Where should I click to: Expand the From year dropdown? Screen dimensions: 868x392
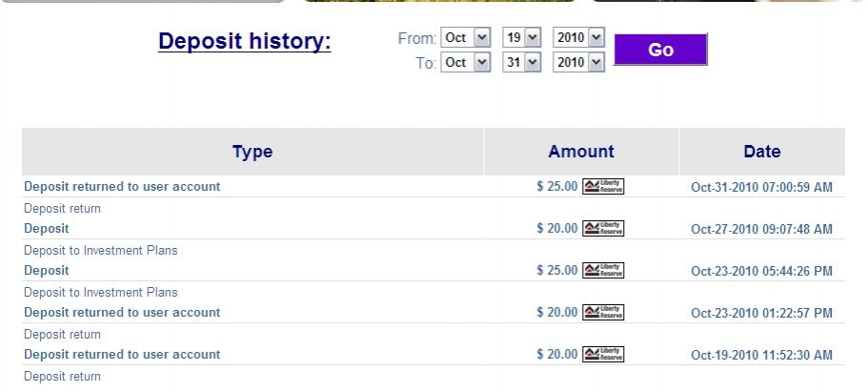tap(578, 38)
